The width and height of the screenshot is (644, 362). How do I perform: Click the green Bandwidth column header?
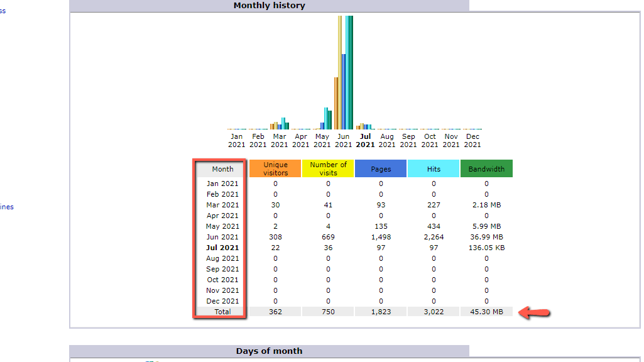click(486, 168)
